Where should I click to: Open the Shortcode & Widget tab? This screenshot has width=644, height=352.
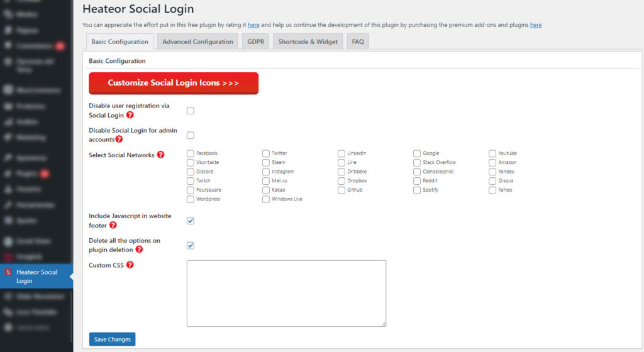point(308,41)
